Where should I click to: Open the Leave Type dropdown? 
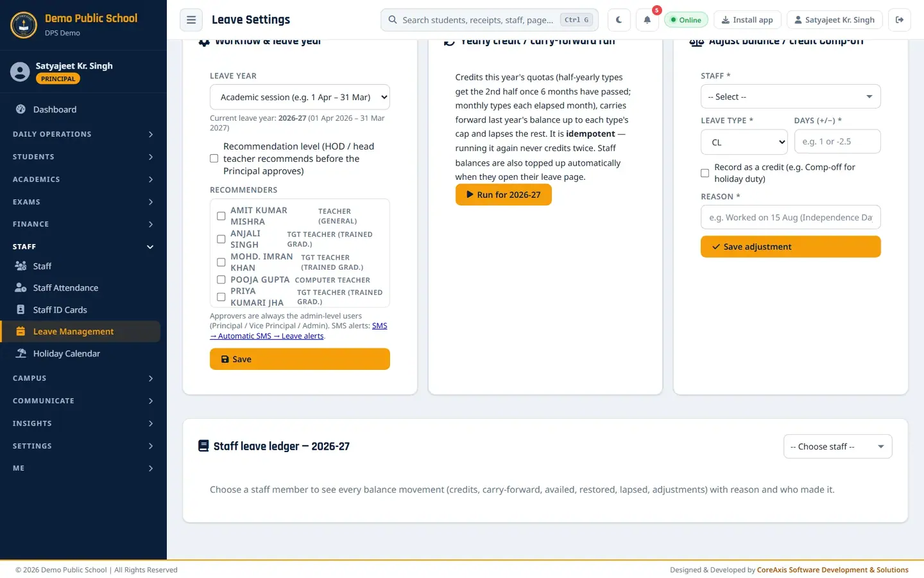744,142
